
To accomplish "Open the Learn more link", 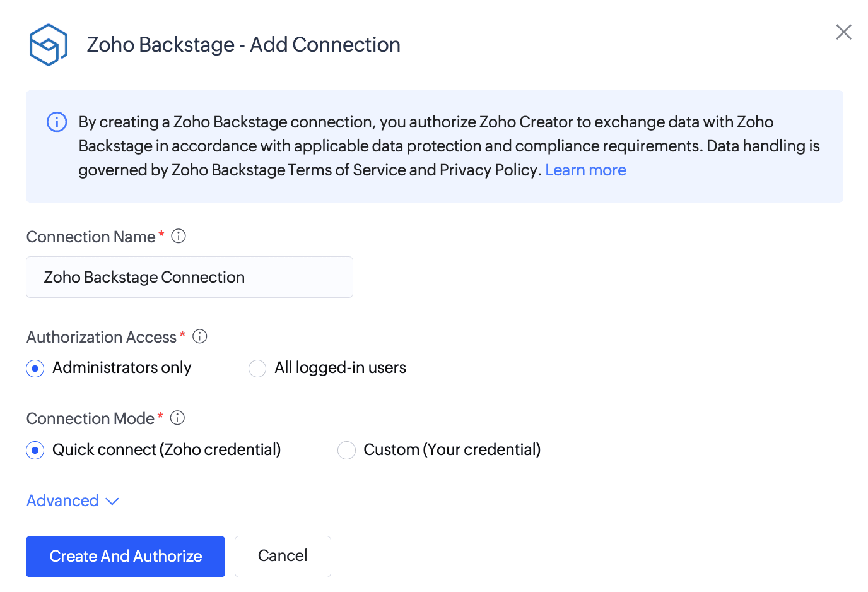I will (x=585, y=170).
